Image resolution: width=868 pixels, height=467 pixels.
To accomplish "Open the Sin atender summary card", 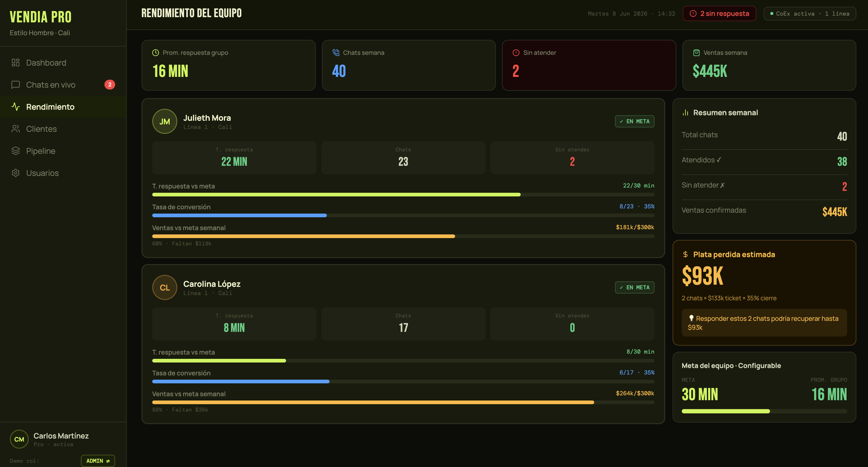I will (589, 65).
